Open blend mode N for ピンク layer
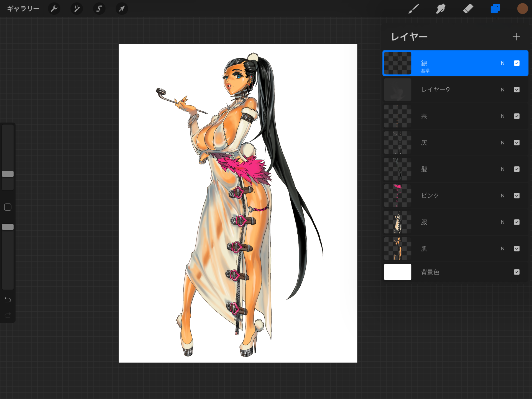Image resolution: width=532 pixels, height=399 pixels. [503, 195]
